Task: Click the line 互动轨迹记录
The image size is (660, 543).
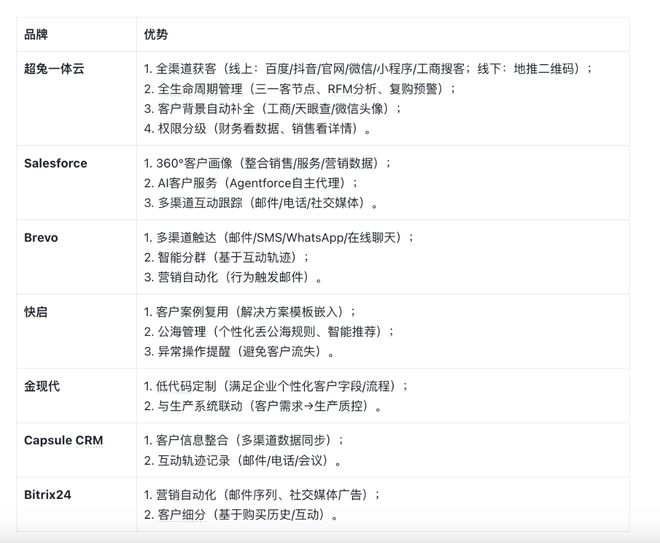Action: (x=242, y=460)
